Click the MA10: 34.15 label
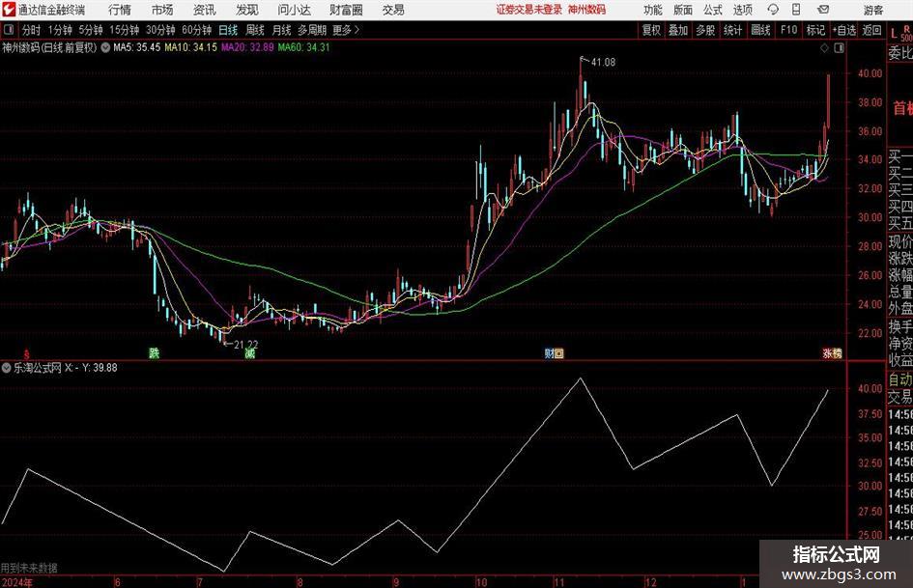Image resolution: width=913 pixels, height=588 pixels. (x=190, y=47)
